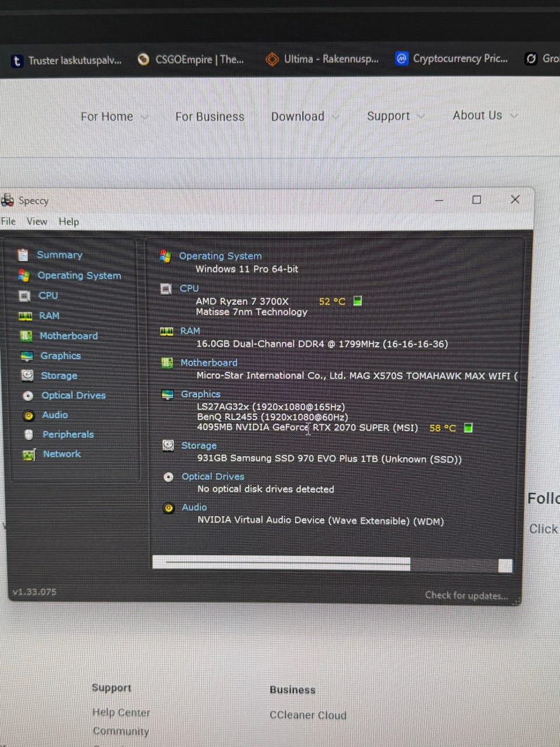Screen dimensions: 560x747
Task: Click CCleaner Cloud link in page footer
Action: coord(308,715)
